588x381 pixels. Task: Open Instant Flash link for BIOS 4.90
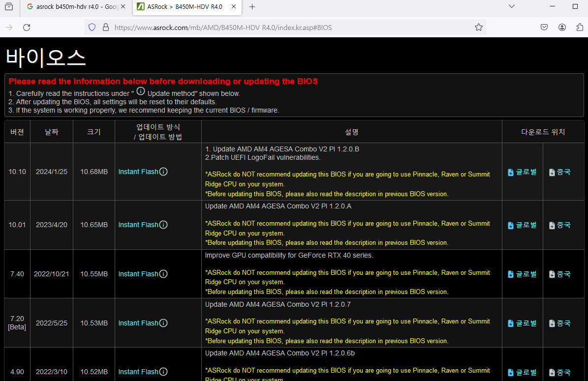(138, 372)
